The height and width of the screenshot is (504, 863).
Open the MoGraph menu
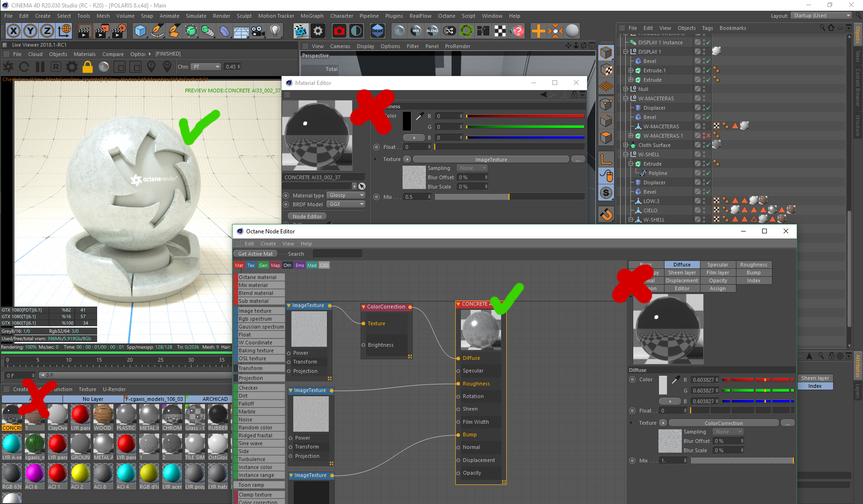[x=312, y=16]
